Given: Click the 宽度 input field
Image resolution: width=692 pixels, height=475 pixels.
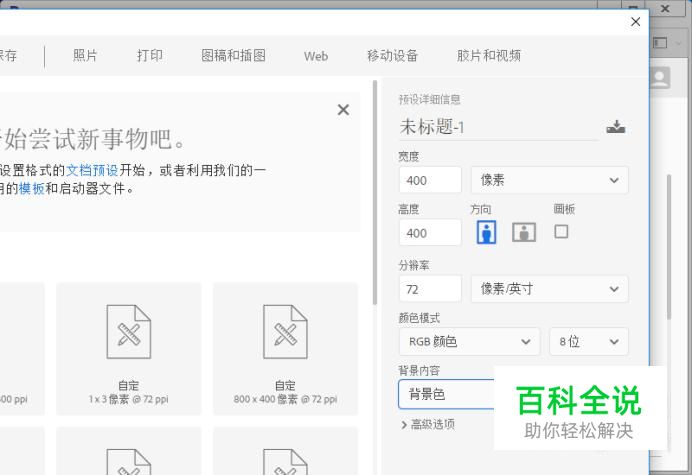Looking at the screenshot, I should tap(430, 180).
